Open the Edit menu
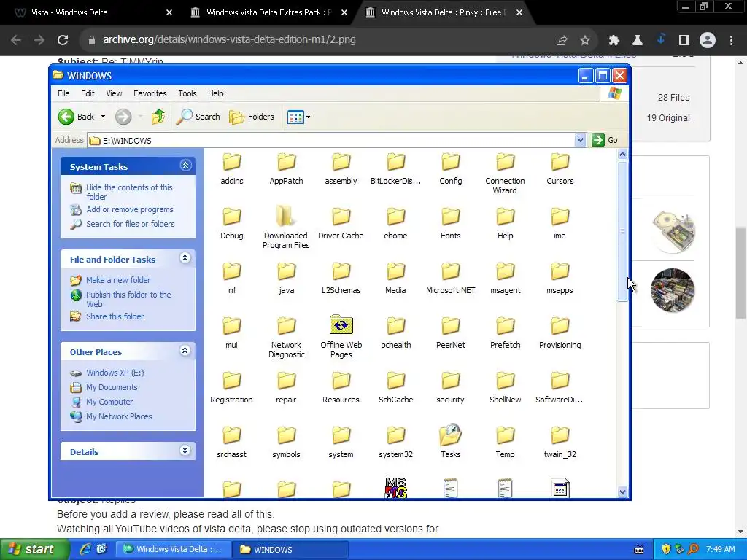Image resolution: width=747 pixels, height=560 pixels. tap(88, 93)
